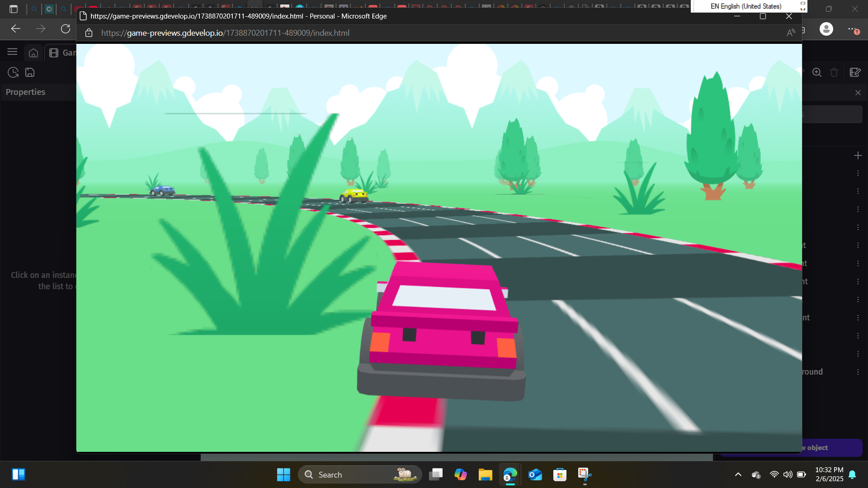Maximize the game preview window
Viewport: 868px width, 488px height.
point(763,16)
